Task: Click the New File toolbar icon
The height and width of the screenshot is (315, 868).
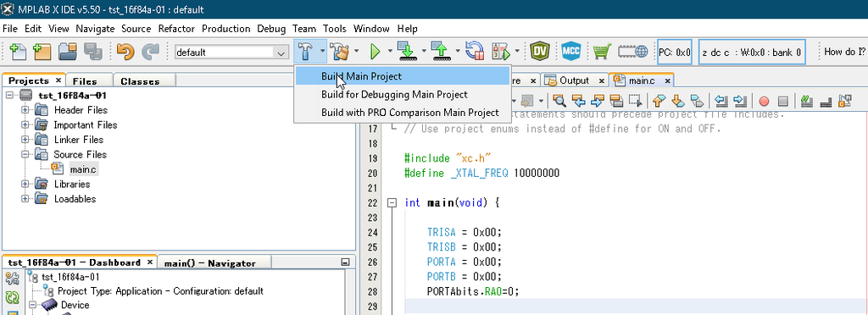Action: click(x=19, y=52)
